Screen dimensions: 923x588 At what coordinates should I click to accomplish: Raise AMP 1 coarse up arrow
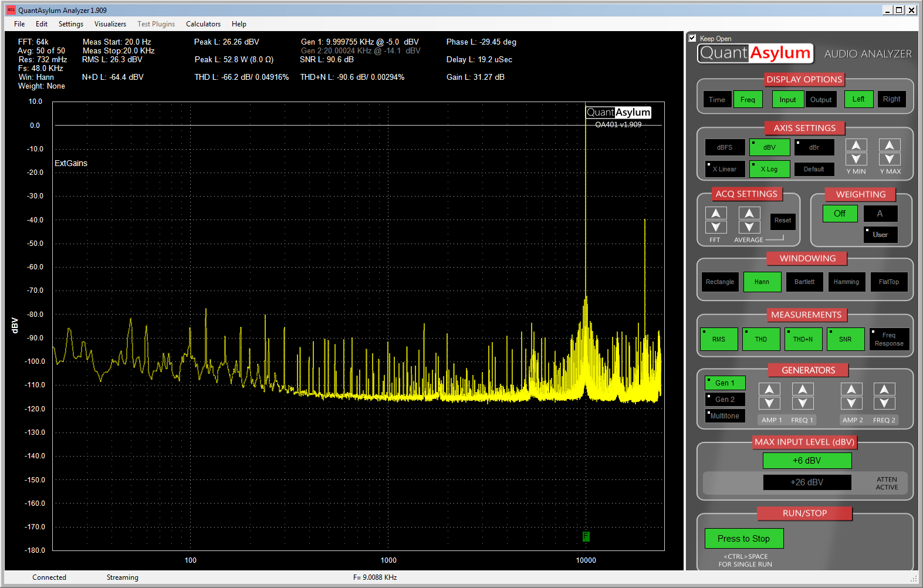point(769,389)
